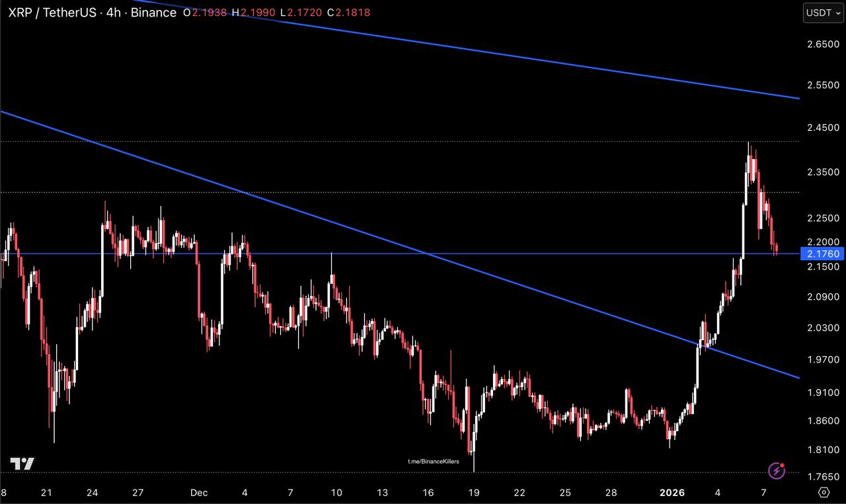Click the 2.4500 price scale label
The image size is (846, 504).
coord(823,127)
